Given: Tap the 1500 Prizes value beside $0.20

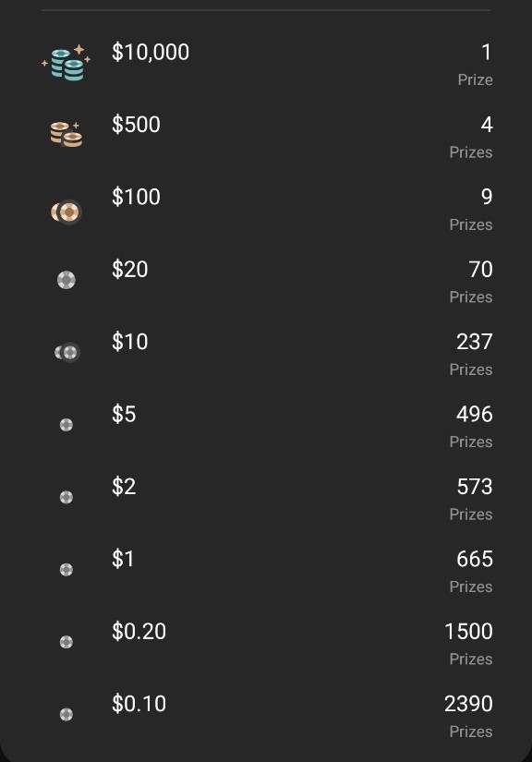Looking at the screenshot, I should (x=468, y=632).
